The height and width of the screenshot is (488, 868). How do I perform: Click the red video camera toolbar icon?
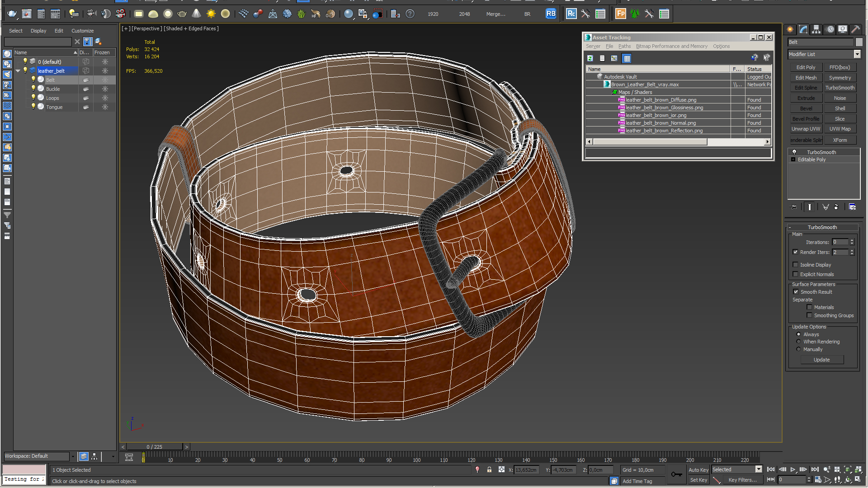point(121,14)
